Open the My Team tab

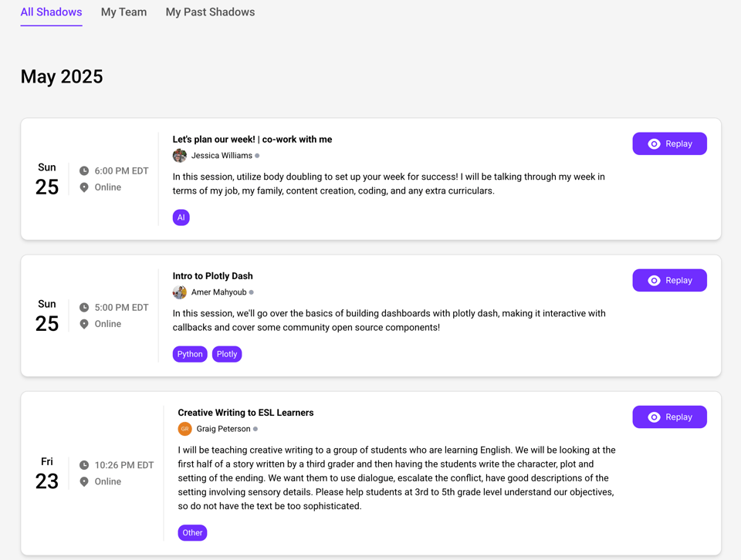pos(123,12)
